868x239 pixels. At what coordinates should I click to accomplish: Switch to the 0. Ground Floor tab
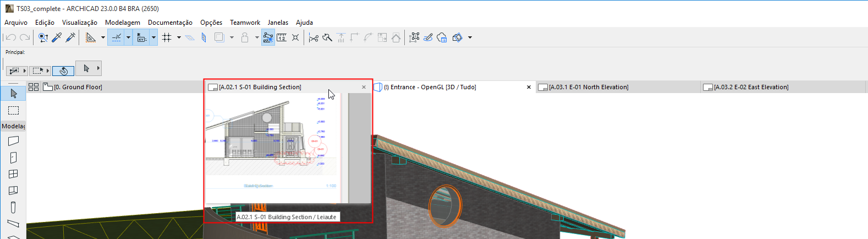click(123, 87)
